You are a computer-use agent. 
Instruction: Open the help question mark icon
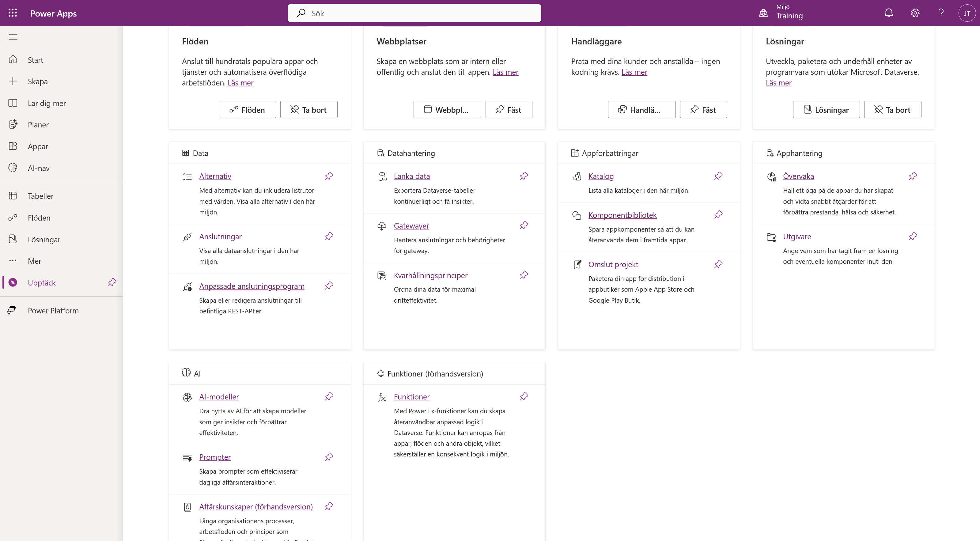[941, 13]
